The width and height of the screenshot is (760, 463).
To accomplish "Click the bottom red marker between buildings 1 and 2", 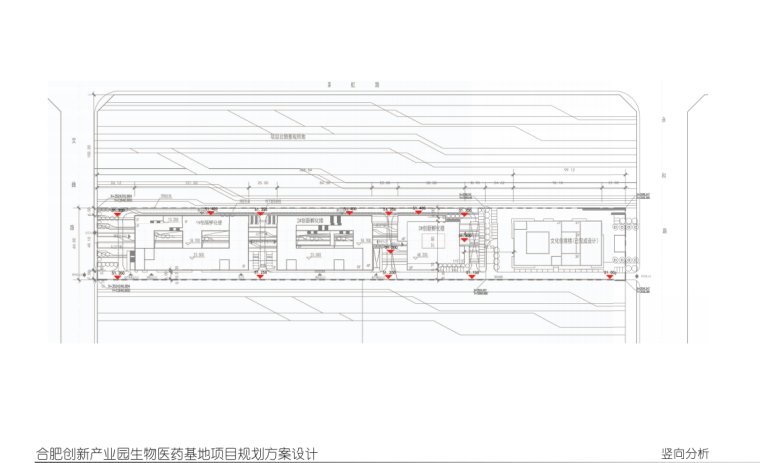I will (260, 276).
